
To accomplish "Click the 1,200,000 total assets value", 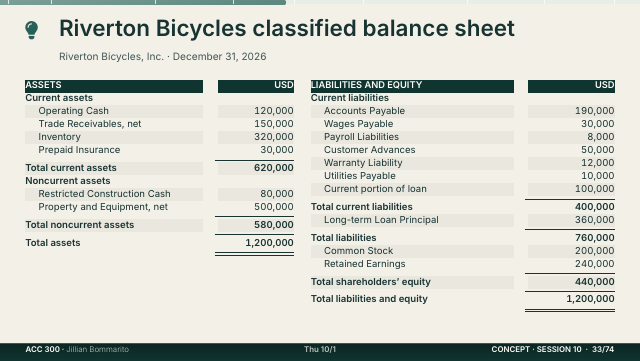I will click(x=269, y=243).
